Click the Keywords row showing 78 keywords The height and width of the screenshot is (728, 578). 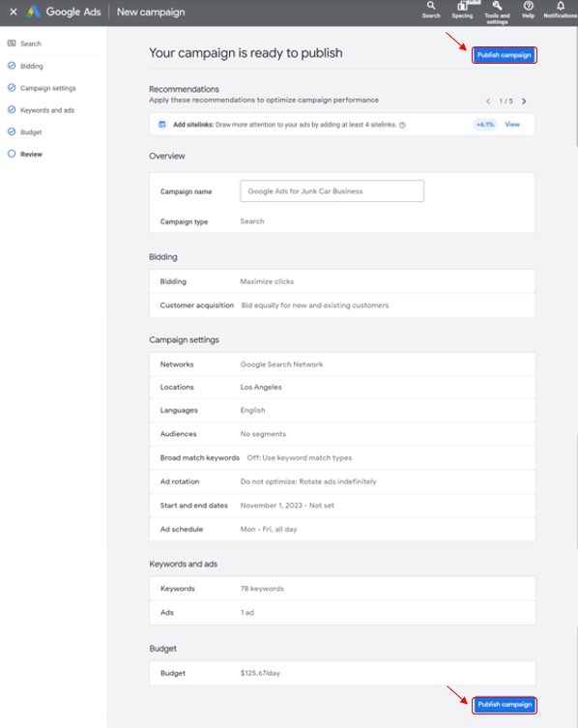tap(342, 589)
